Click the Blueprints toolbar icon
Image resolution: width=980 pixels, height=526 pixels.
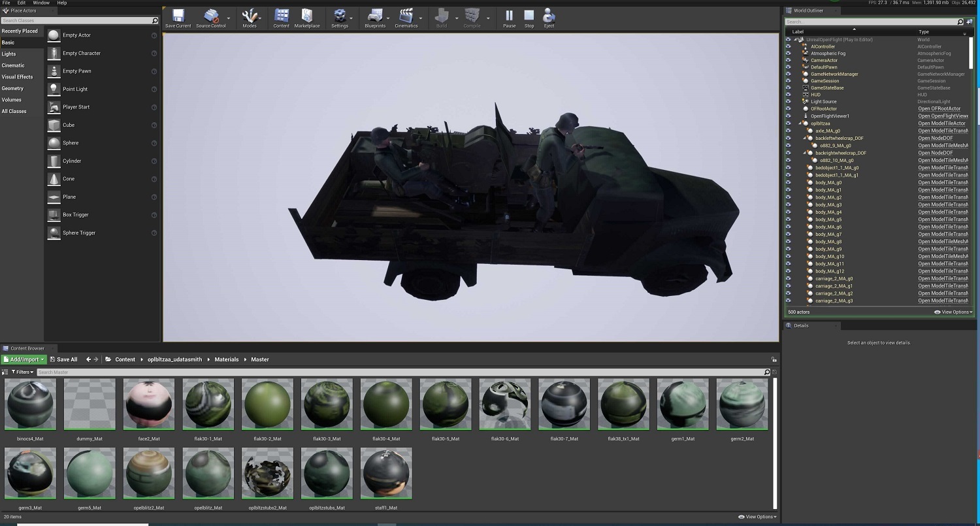click(374, 17)
